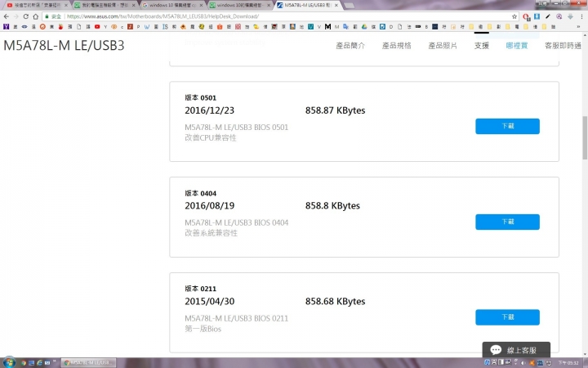
Task: Click the page vertical scrollbar thumb
Action: tap(585, 138)
